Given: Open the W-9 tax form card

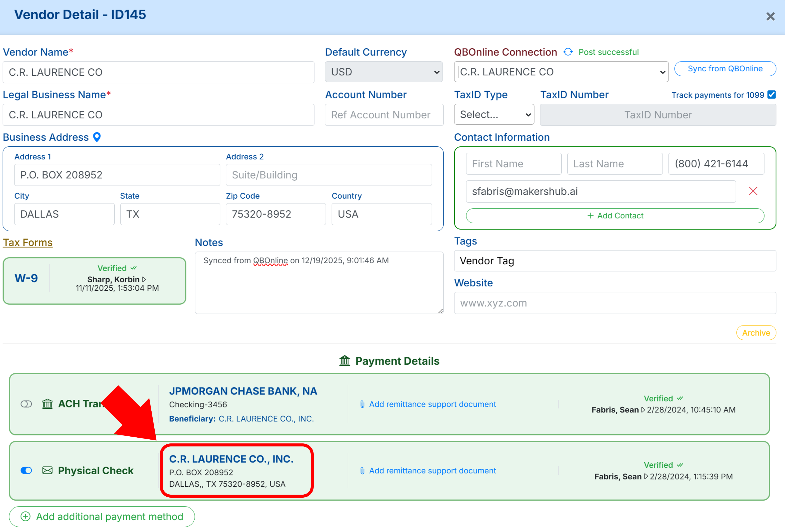Looking at the screenshot, I should tap(94, 281).
